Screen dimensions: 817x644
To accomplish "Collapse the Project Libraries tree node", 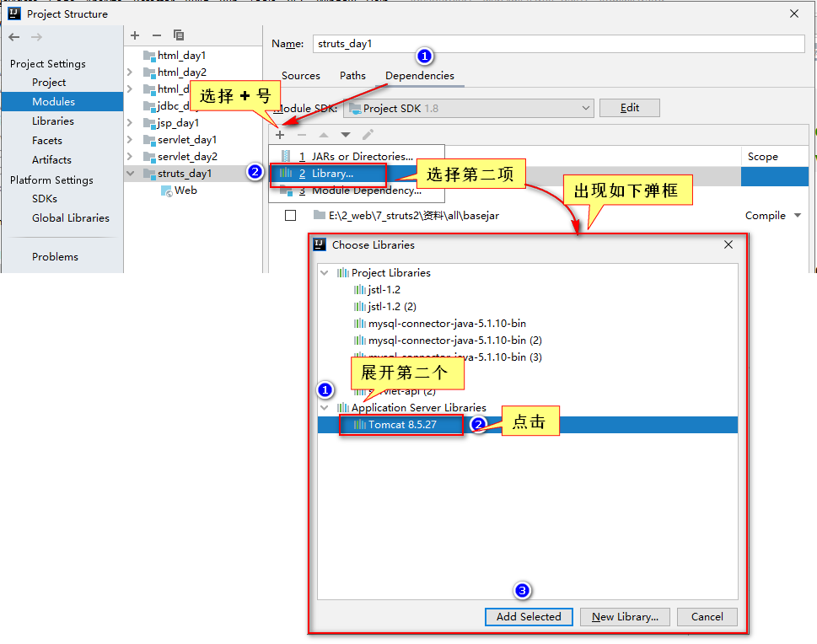I will (325, 272).
